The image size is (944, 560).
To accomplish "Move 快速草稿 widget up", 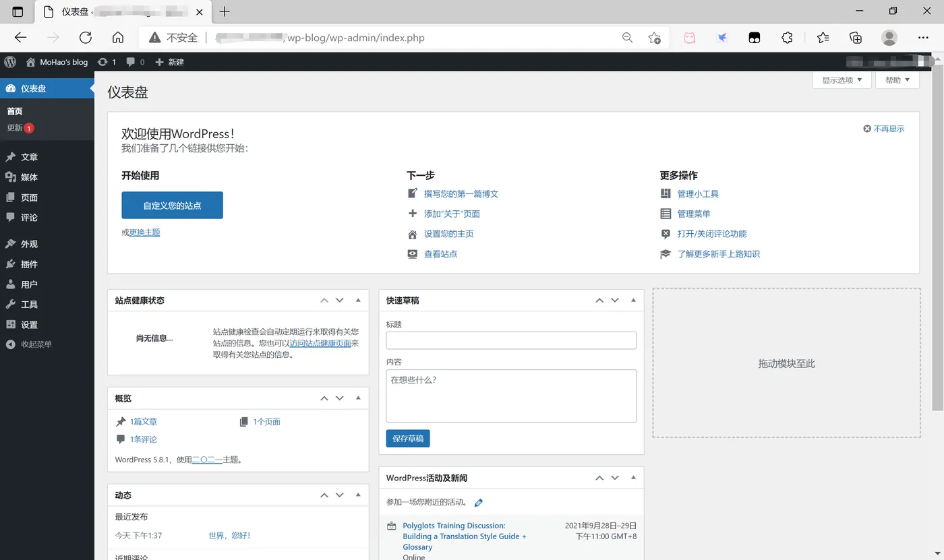I will click(x=599, y=301).
